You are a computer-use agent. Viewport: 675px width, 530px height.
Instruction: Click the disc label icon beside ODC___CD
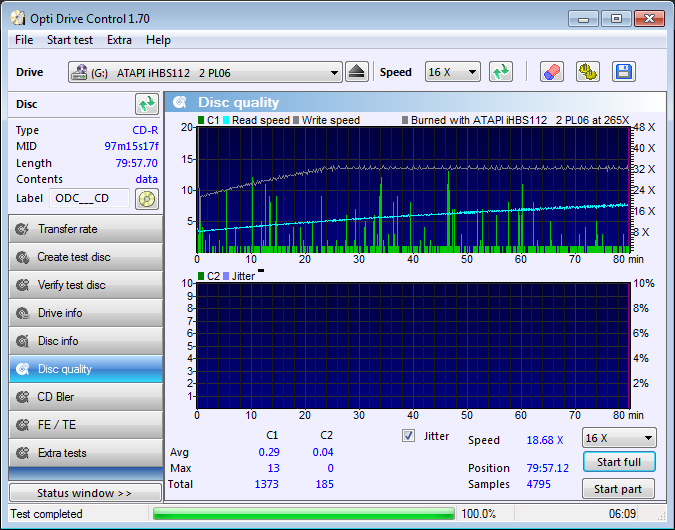tap(147, 199)
